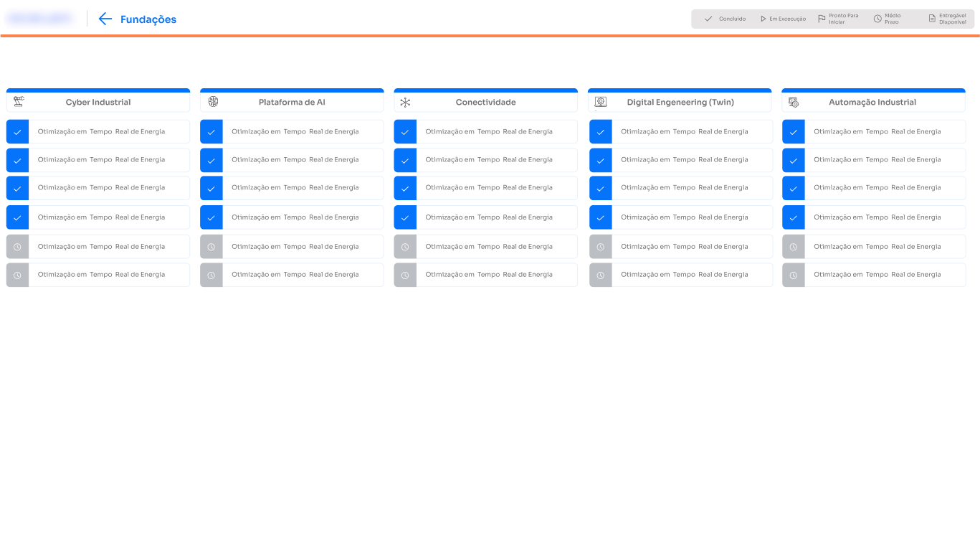Click the Cyber Industrial column header icon
This screenshot has width=980, height=551.
(18, 101)
